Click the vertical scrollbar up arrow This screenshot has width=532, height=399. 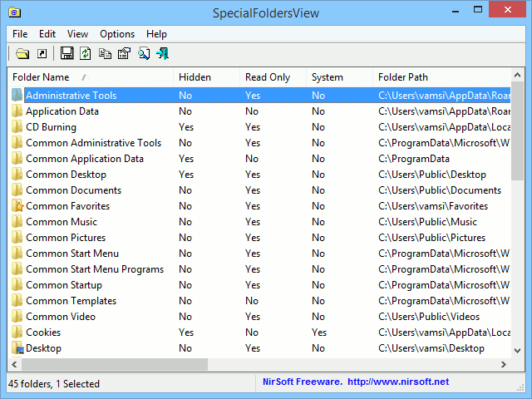pos(517,76)
